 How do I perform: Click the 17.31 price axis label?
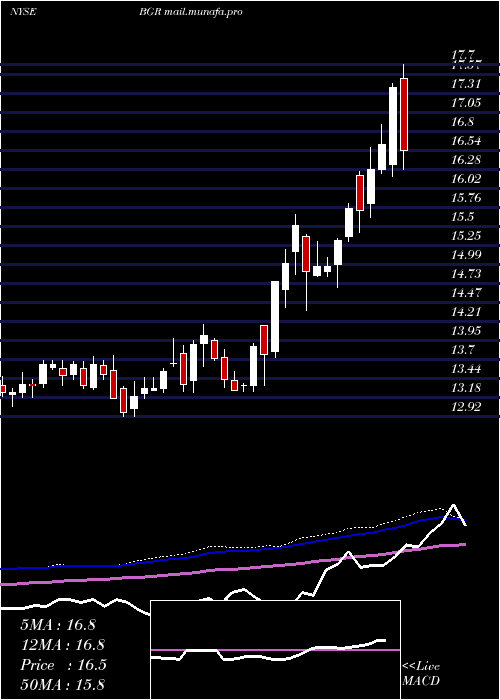(466, 83)
